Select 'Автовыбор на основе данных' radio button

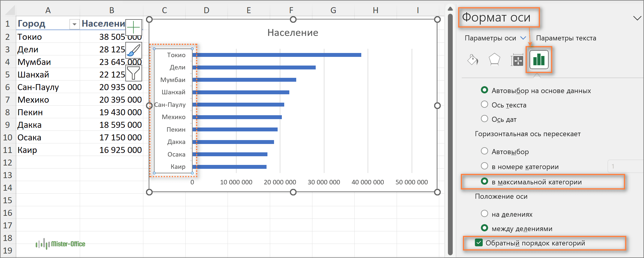[484, 90]
